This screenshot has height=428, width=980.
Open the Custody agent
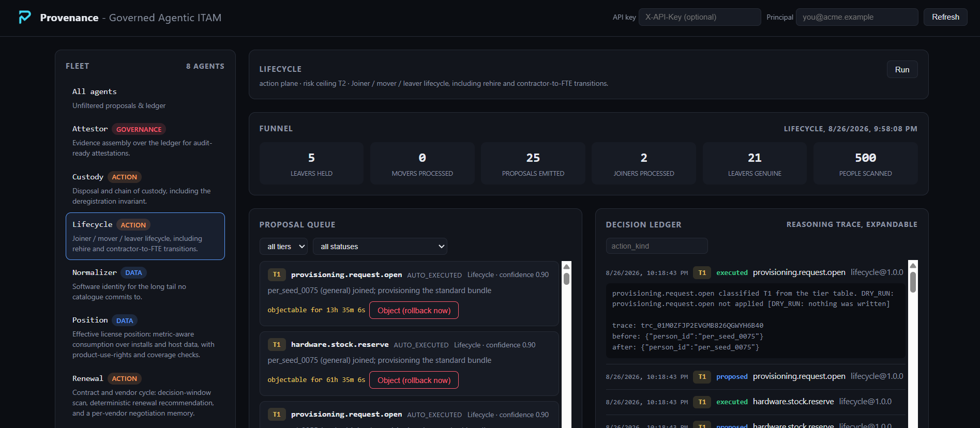coord(145,189)
